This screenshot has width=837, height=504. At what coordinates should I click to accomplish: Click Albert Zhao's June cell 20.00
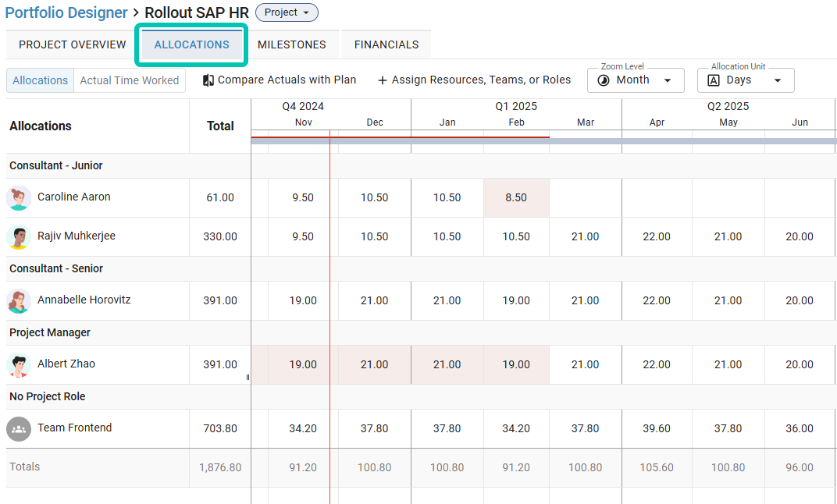[800, 365]
